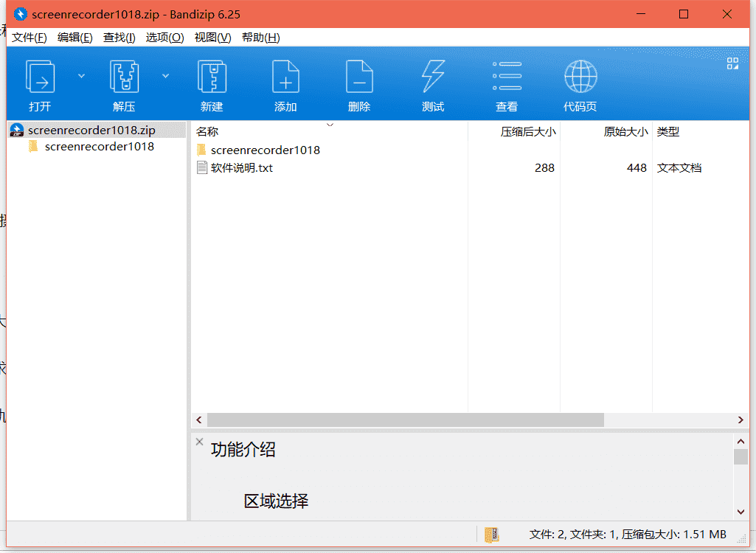
Task: Sort by 名称 column header
Action: click(207, 132)
